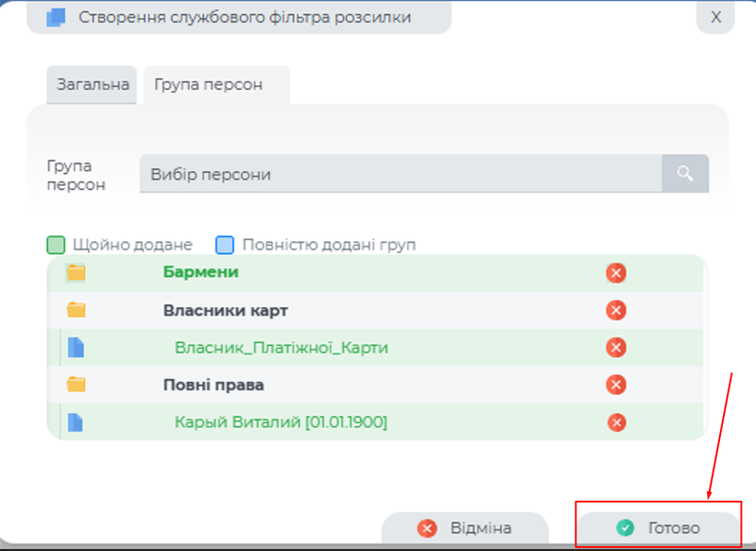Click the folder icon next to Повні права

77,385
